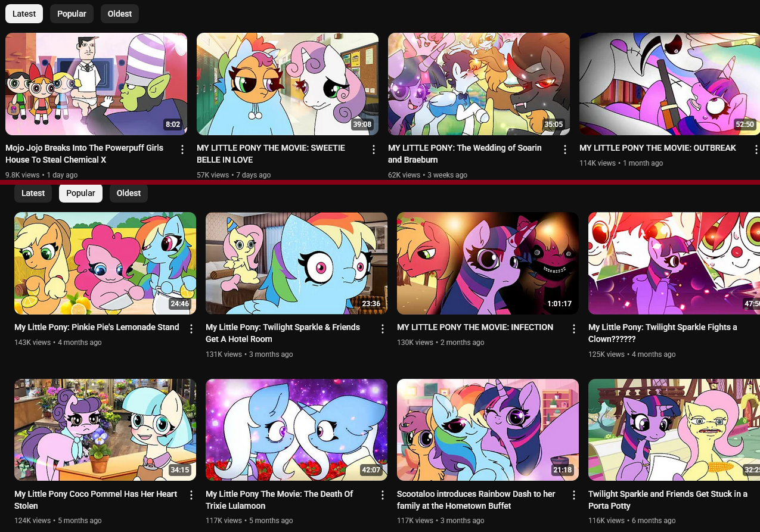
Task: Open options for Scootaloo Hometown Buffet video
Action: coord(574,496)
